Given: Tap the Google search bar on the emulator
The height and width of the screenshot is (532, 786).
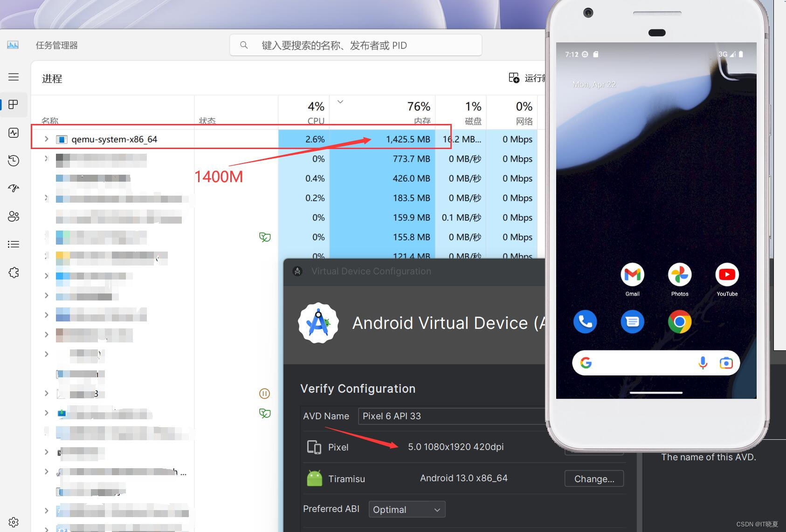Looking at the screenshot, I should (x=656, y=363).
